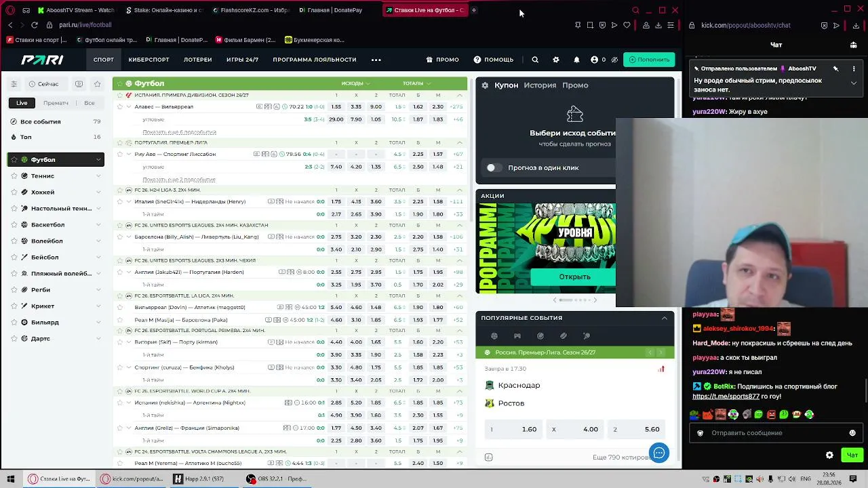The width and height of the screenshot is (868, 488).
Task: Hide balance with the crossed-eye icon
Action: pyautogui.click(x=614, y=60)
